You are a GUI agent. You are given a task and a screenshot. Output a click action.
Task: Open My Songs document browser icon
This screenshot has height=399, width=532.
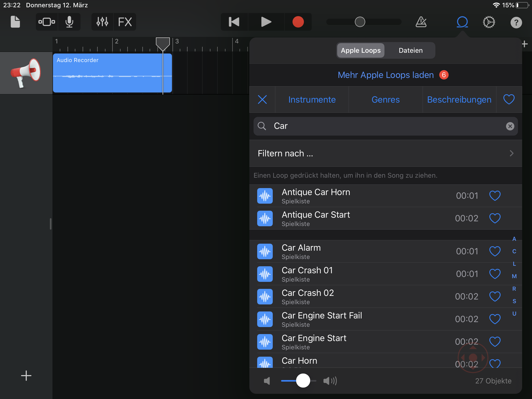[15, 22]
